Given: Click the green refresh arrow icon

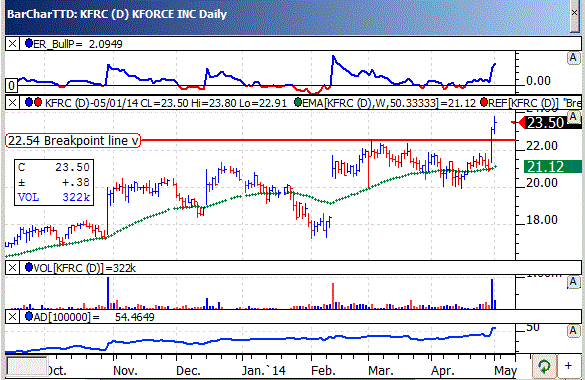Looking at the screenshot, I should pos(544,366).
